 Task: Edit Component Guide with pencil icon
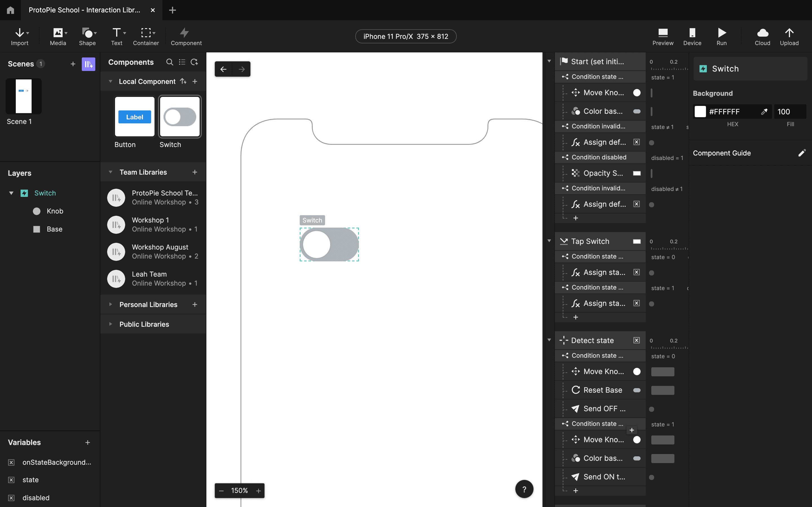[801, 153]
